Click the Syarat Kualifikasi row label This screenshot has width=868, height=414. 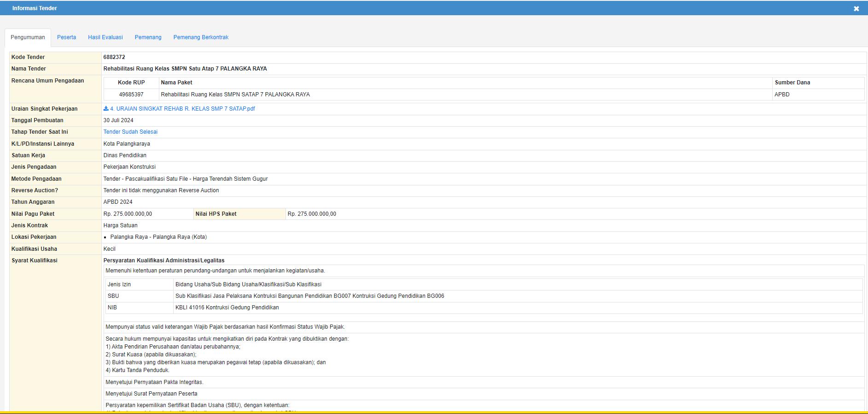point(35,260)
